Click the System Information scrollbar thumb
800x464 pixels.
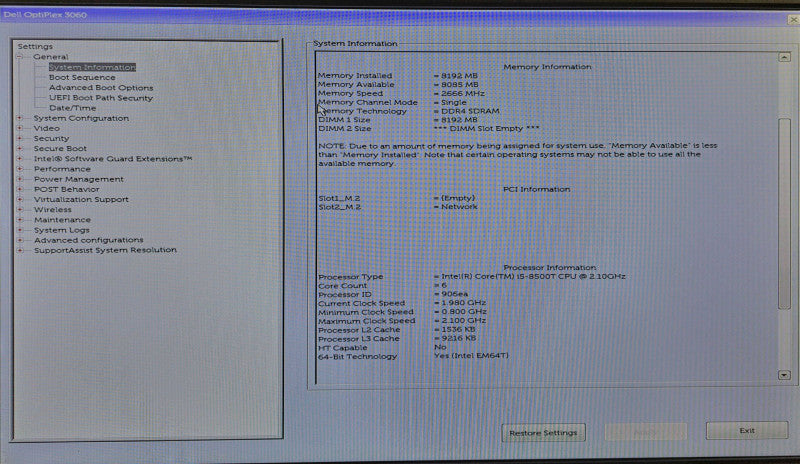[x=784, y=213]
